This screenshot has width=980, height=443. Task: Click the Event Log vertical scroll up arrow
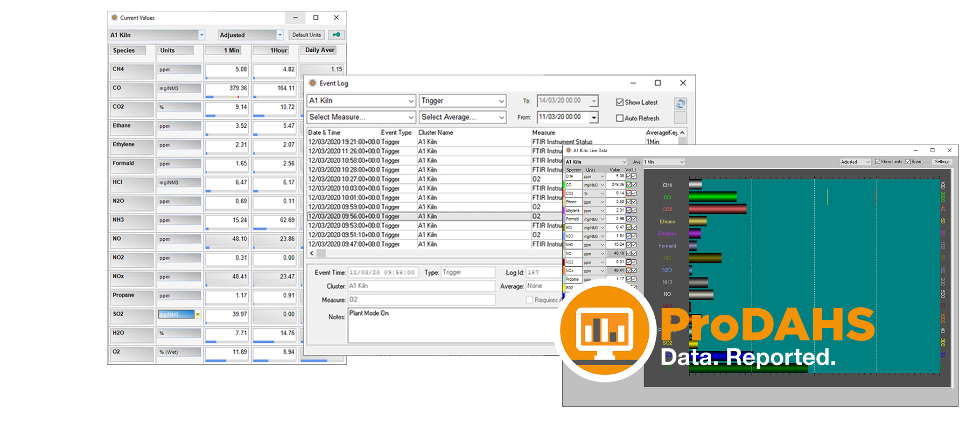[x=682, y=133]
